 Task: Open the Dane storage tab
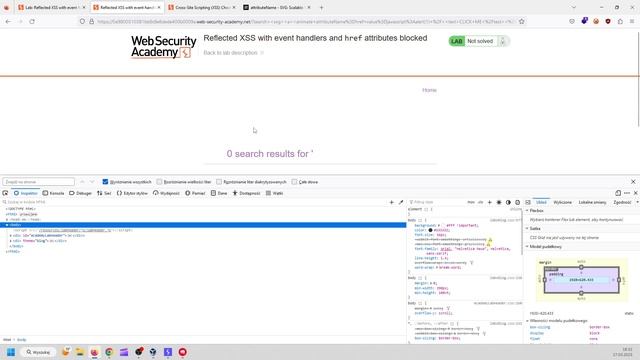point(219,193)
